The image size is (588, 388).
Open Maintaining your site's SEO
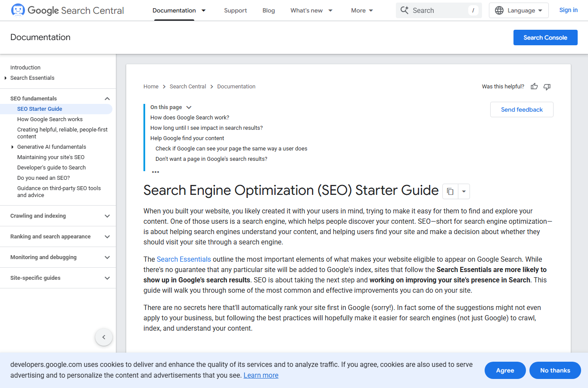51,157
